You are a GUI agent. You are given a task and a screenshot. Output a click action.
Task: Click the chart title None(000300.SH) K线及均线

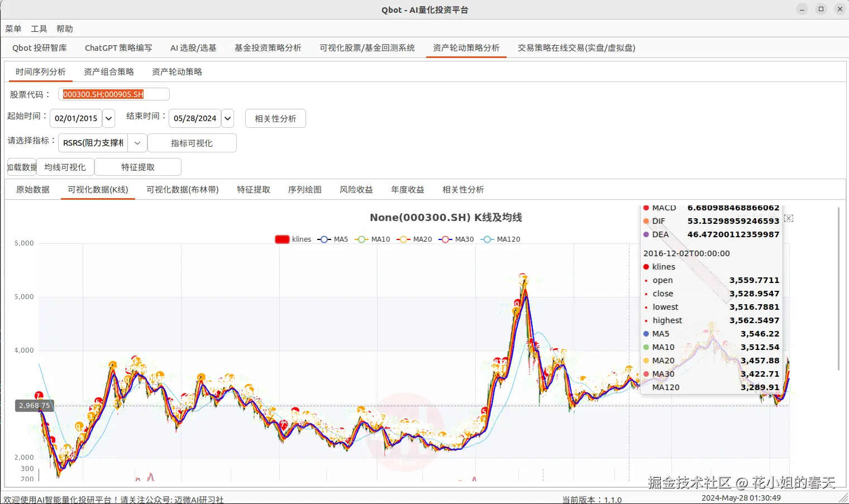446,217
